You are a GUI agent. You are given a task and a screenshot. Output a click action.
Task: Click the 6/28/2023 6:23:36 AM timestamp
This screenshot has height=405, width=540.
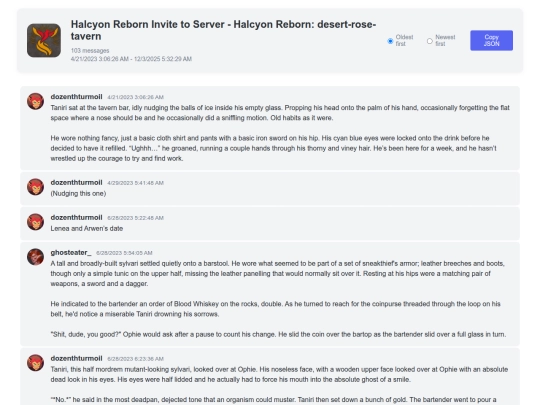pyautogui.click(x=135, y=359)
